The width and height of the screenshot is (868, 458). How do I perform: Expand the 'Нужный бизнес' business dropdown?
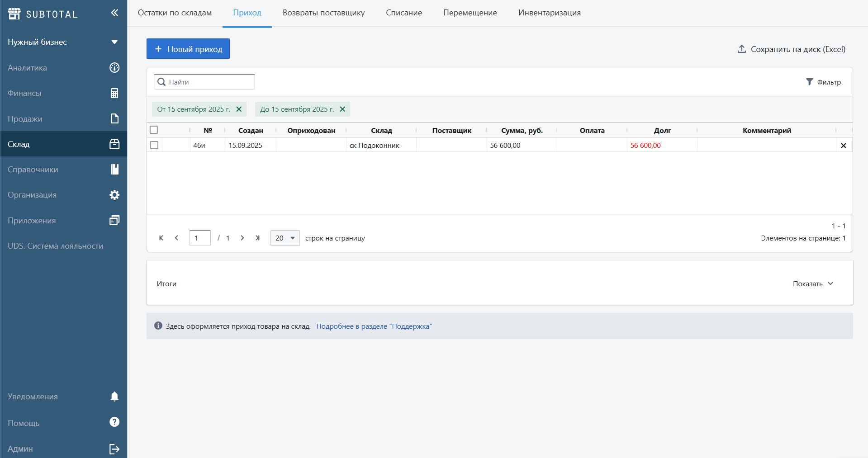pyautogui.click(x=114, y=42)
